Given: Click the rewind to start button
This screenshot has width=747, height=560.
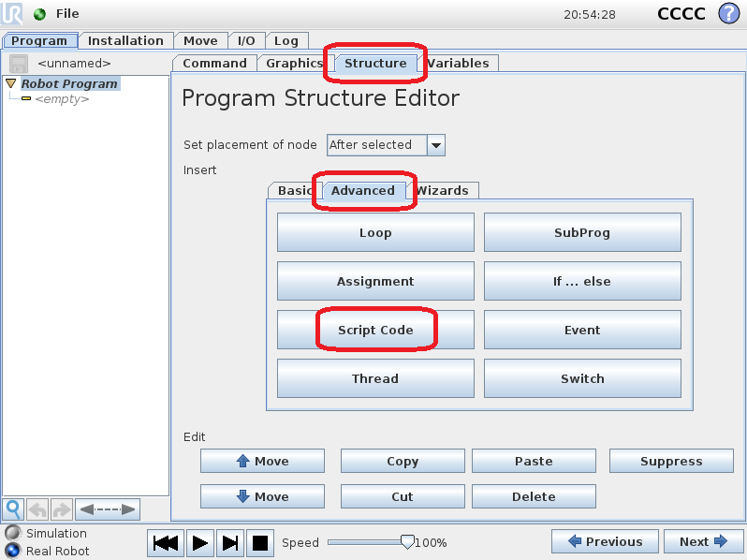Looking at the screenshot, I should point(167,542).
